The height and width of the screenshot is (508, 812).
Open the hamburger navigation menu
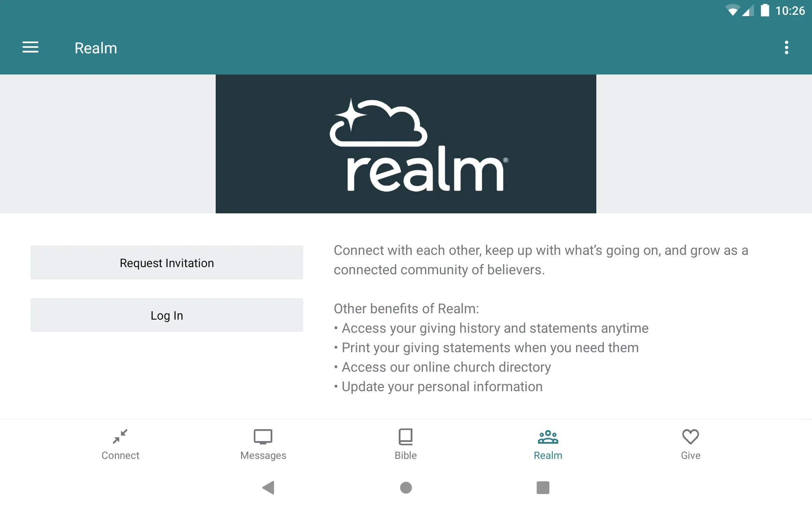coord(30,47)
